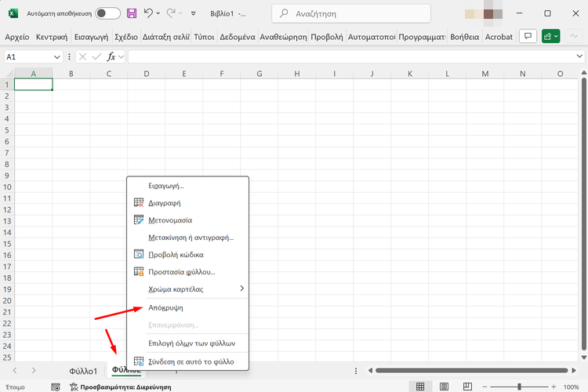This screenshot has width=588, height=392.
Task: Choose Επιλογή όλων των φύλλων
Action: coord(187,343)
